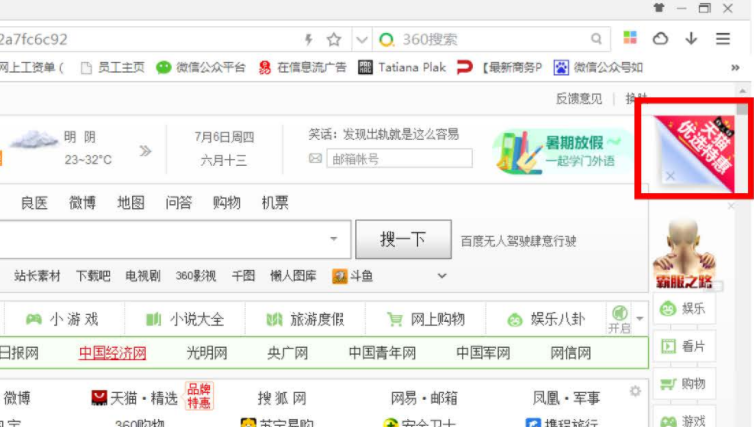
Task: Open the 中国经济网 link
Action: 113,353
